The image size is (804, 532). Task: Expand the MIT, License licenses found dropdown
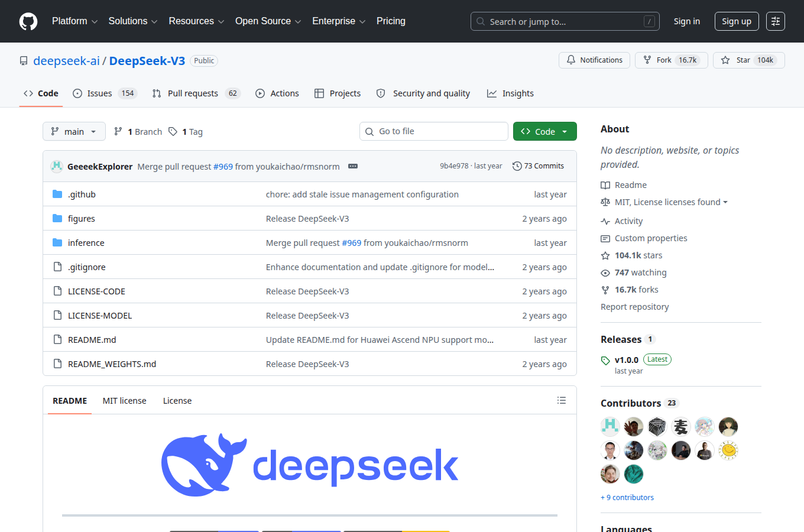pyautogui.click(x=671, y=202)
